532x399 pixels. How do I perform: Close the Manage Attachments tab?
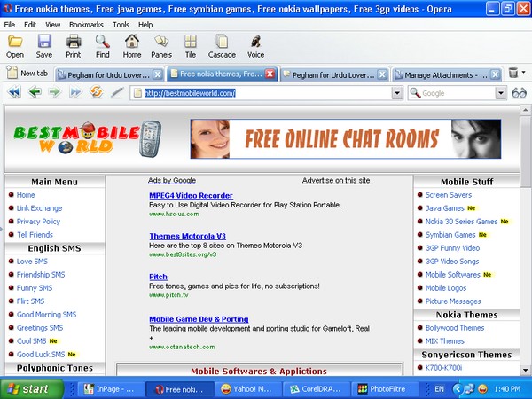point(495,74)
